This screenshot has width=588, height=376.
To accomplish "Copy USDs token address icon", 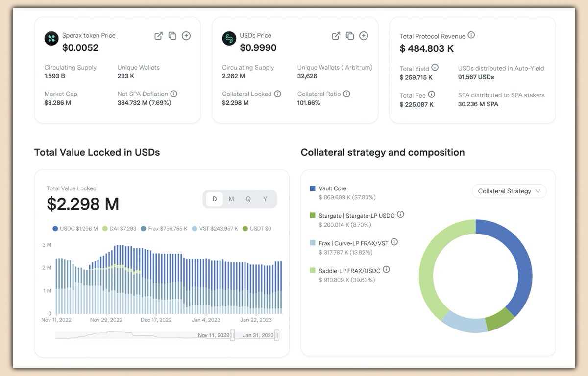I will click(350, 36).
